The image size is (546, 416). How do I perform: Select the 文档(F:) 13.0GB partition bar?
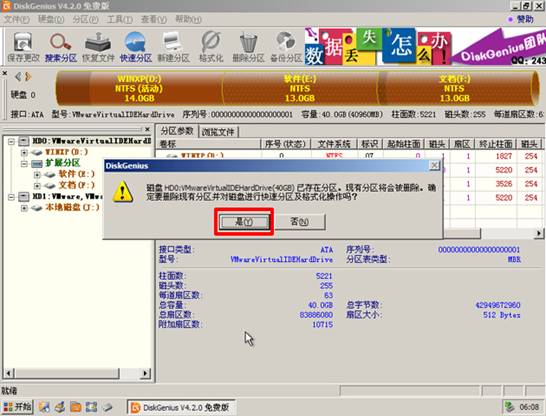click(x=454, y=88)
